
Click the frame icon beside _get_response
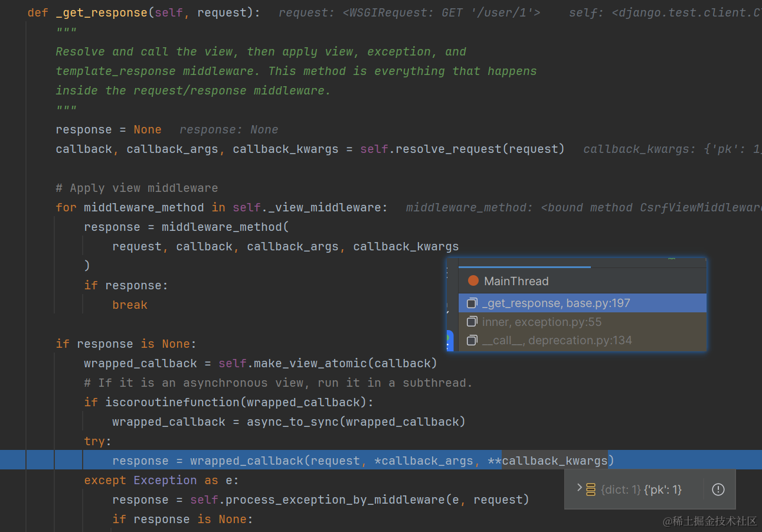pyautogui.click(x=472, y=303)
